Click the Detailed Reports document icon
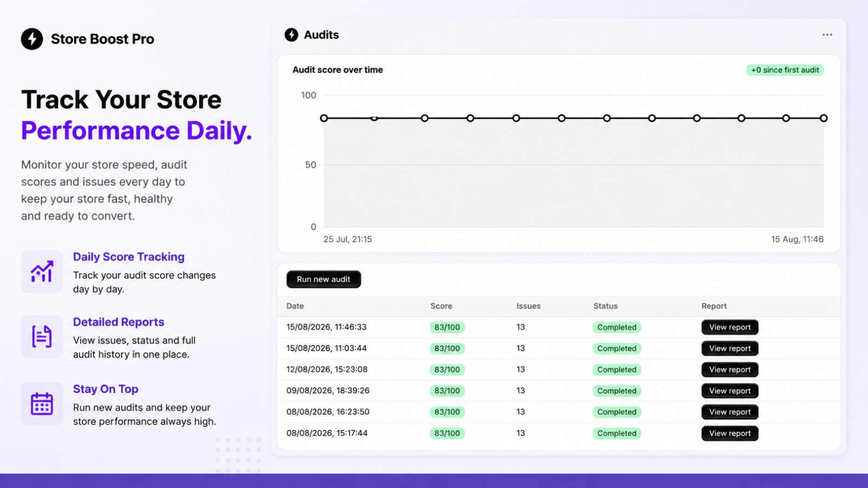868x488 pixels. (42, 337)
